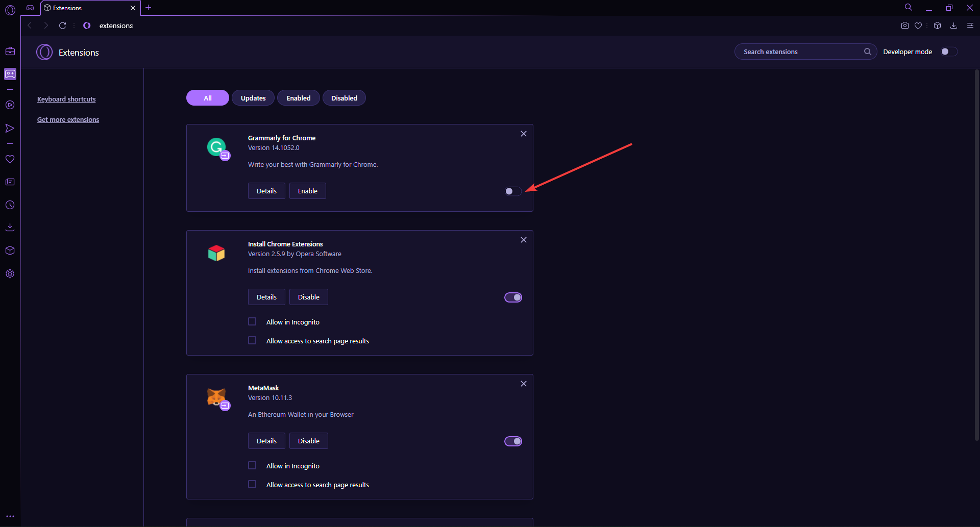The width and height of the screenshot is (980, 527).
Task: Add page to bookmarks heart icon
Action: pyautogui.click(x=918, y=26)
